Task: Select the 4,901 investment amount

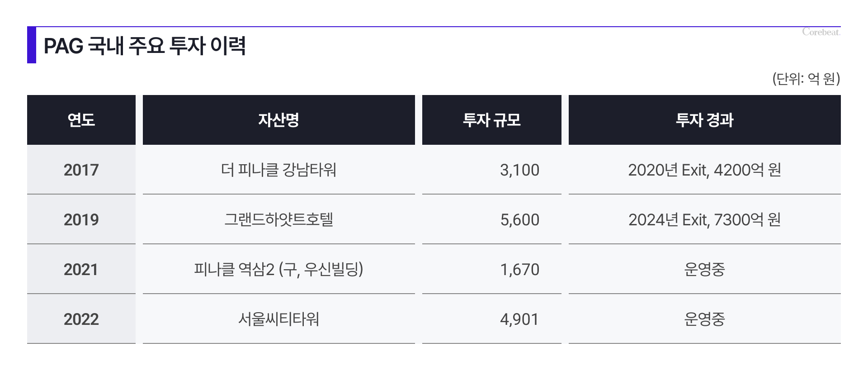Action: coord(519,319)
